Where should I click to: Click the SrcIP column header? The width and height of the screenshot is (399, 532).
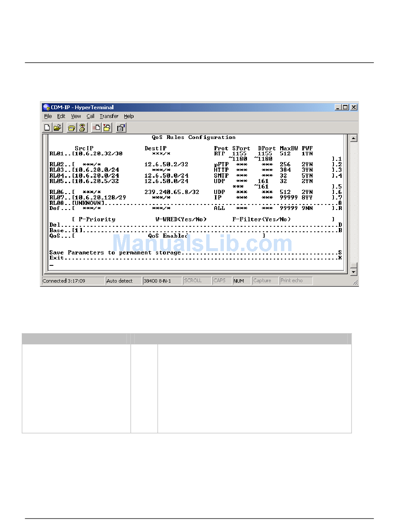pos(84,148)
